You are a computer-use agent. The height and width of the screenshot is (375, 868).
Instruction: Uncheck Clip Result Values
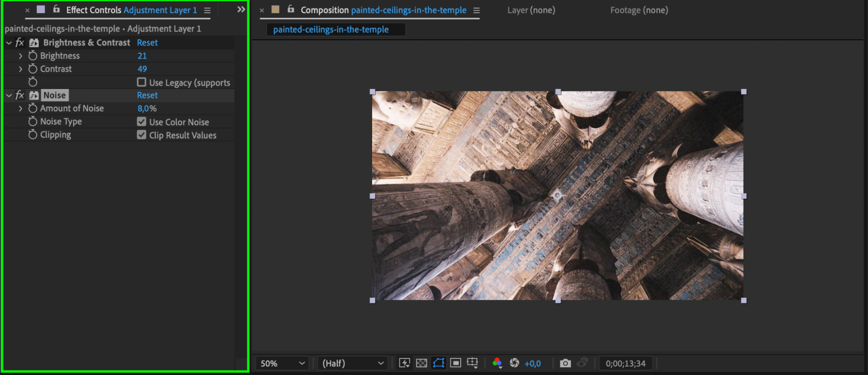click(142, 135)
